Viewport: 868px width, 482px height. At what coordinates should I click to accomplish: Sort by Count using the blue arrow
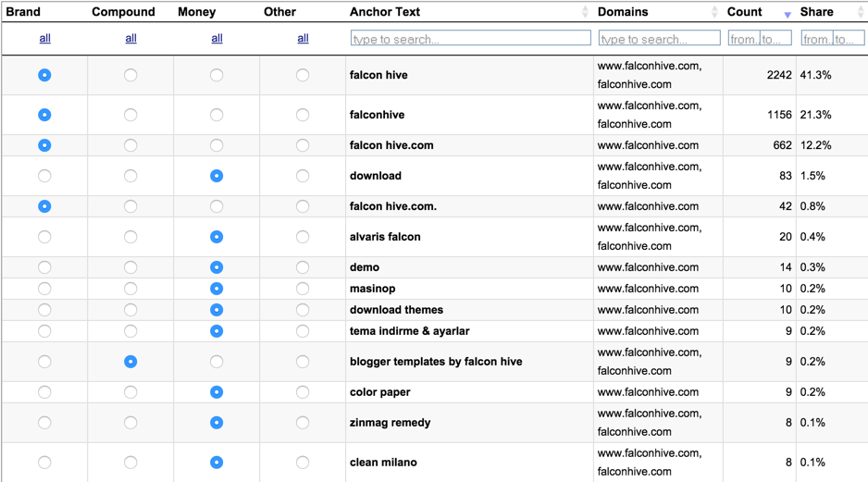[x=787, y=15]
